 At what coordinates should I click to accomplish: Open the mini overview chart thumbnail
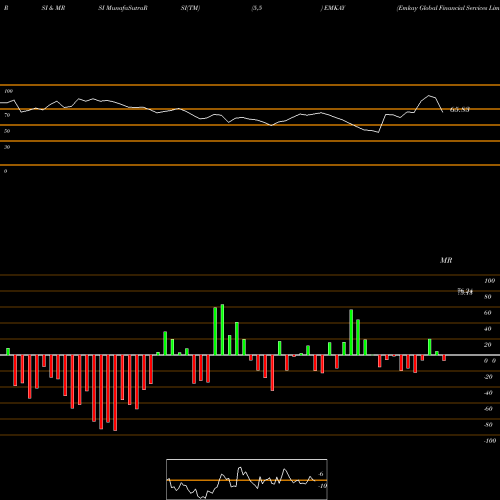pos(247,479)
